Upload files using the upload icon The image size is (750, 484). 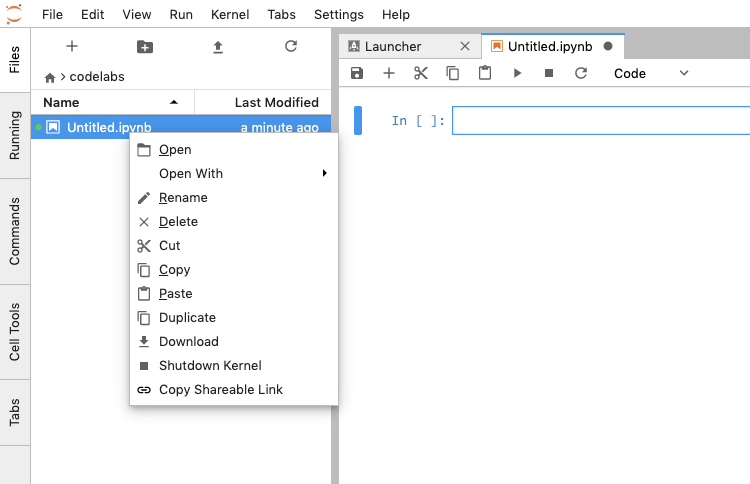pyautogui.click(x=218, y=46)
